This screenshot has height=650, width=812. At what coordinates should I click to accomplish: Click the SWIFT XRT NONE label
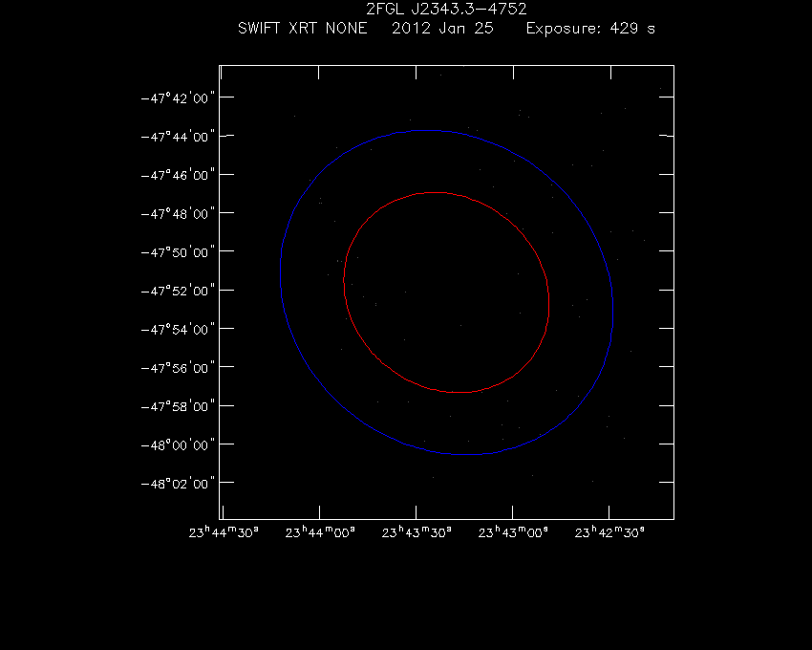pos(303,28)
